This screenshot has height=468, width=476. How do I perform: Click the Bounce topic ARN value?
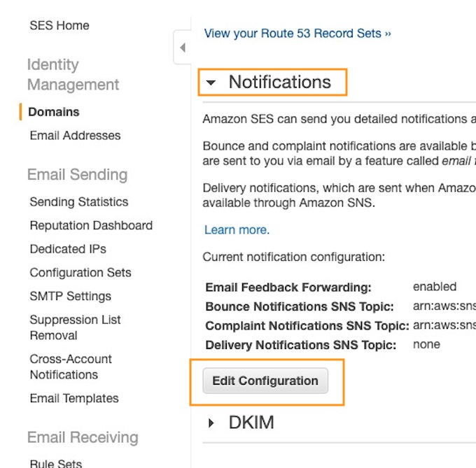pos(444,306)
